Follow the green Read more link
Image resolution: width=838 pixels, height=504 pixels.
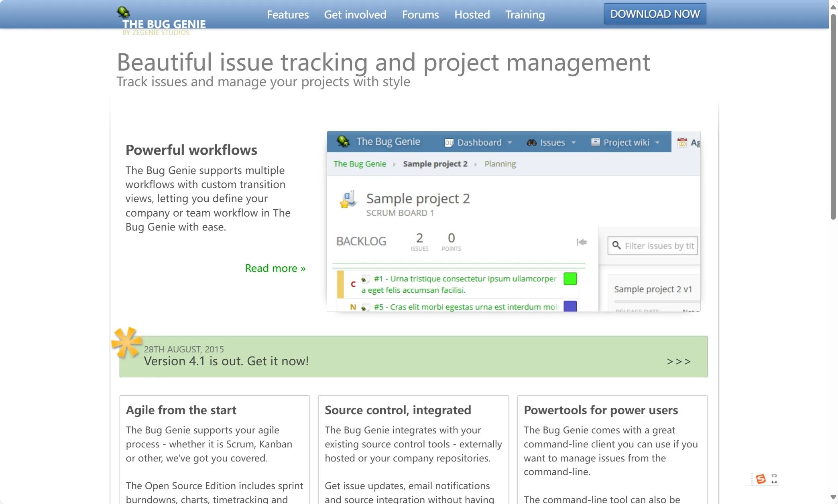tap(275, 268)
